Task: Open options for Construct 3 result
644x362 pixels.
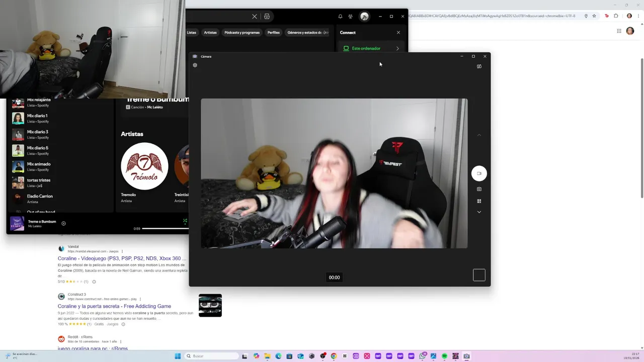Action: coord(140,299)
